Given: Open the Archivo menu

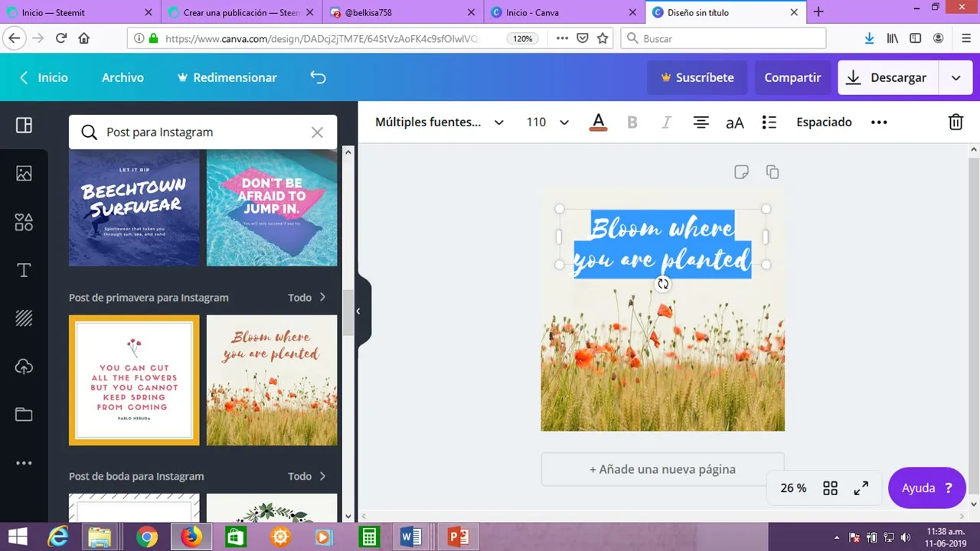Looking at the screenshot, I should tap(122, 77).
